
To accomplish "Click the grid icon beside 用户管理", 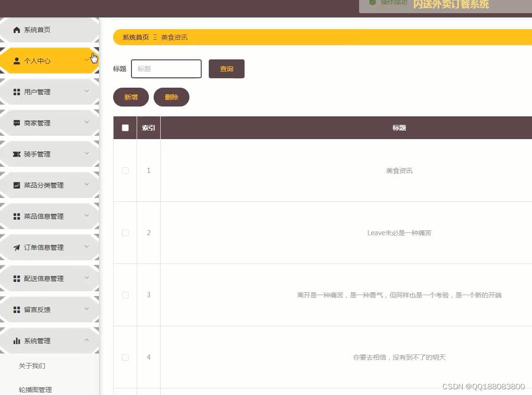I will pyautogui.click(x=16, y=92).
